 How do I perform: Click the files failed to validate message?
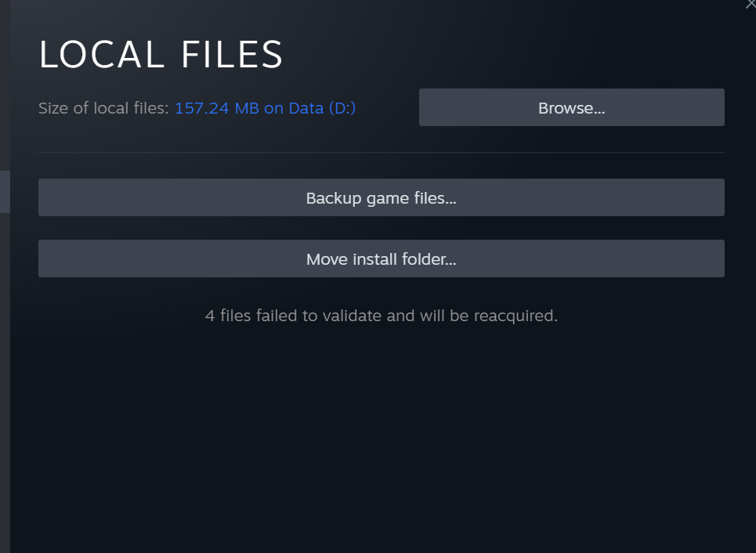click(x=381, y=316)
